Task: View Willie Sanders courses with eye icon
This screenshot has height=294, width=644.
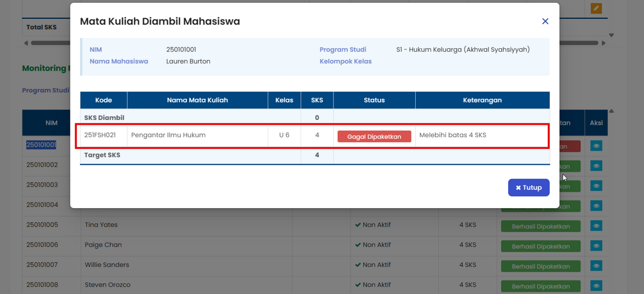Action: tap(596, 266)
